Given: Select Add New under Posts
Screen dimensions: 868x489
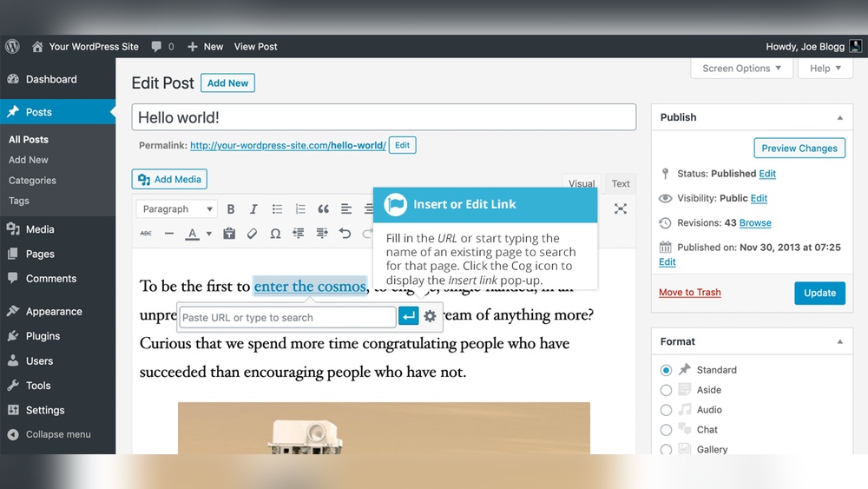Looking at the screenshot, I should pos(29,160).
